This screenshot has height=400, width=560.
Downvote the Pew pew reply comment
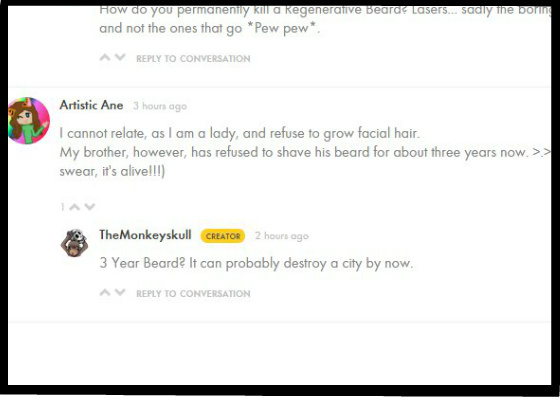pos(120,57)
